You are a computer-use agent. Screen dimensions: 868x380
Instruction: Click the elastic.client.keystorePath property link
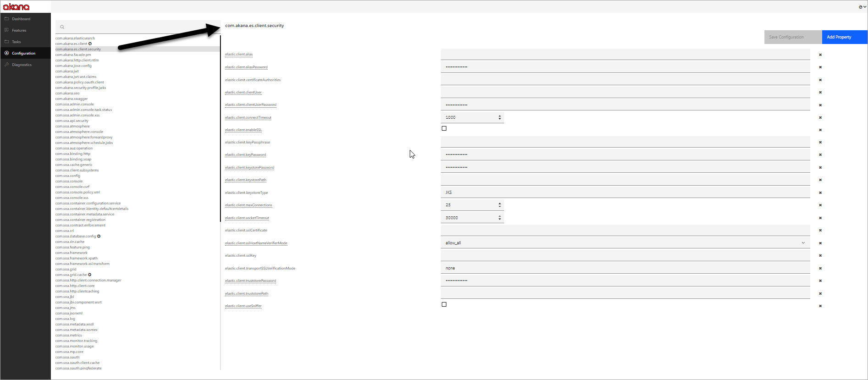[x=246, y=180]
